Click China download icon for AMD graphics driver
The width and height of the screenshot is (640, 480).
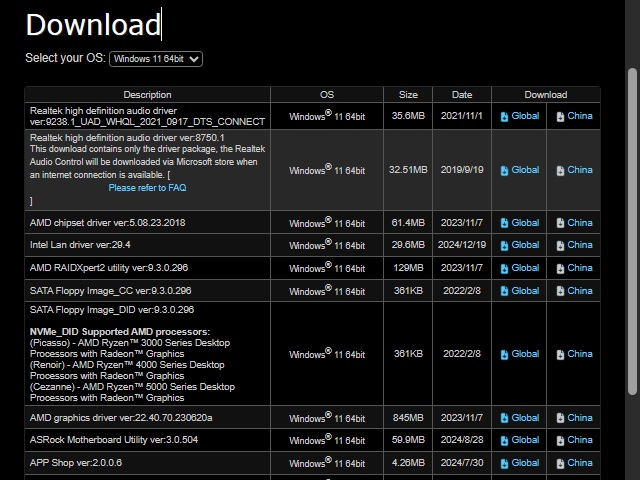click(x=560, y=418)
